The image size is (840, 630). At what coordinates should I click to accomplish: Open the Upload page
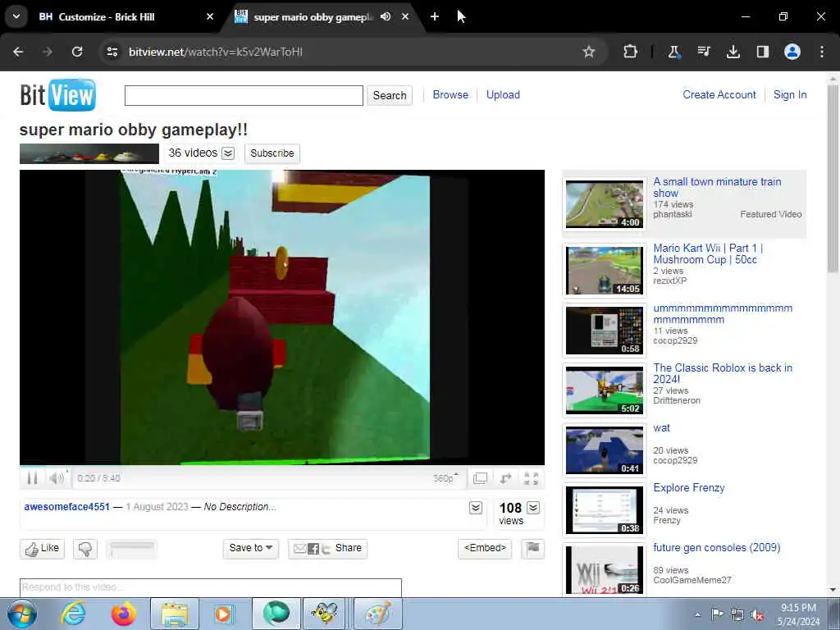pos(503,95)
